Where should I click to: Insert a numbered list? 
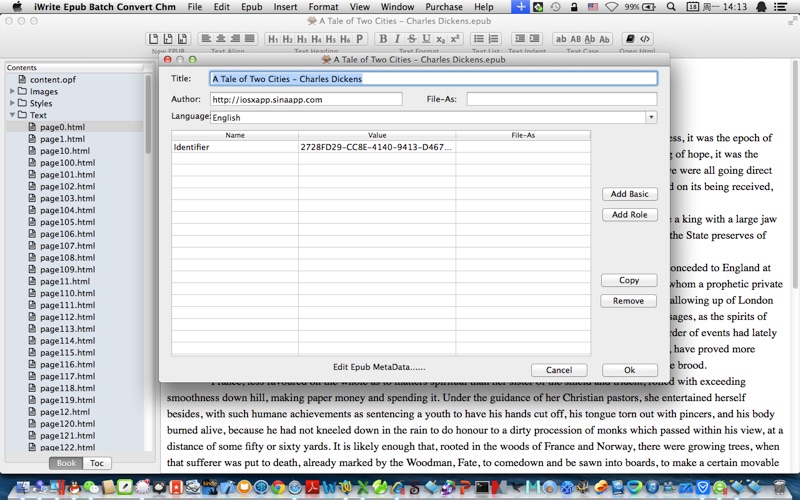pyautogui.click(x=493, y=39)
